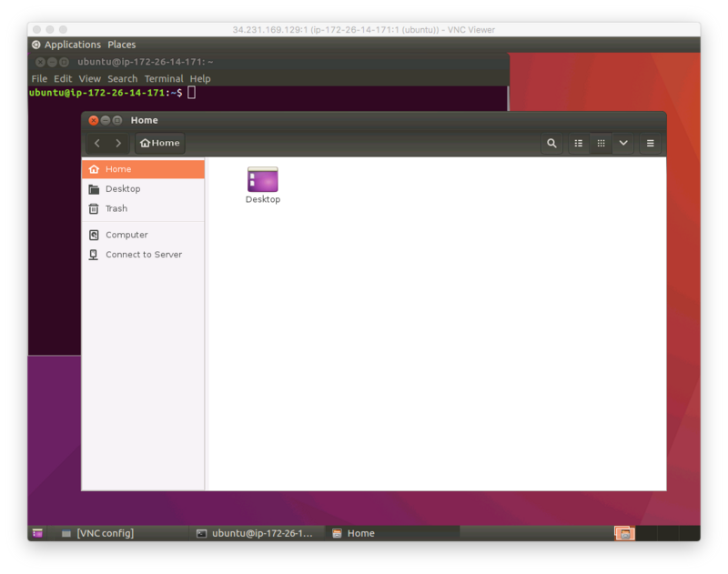Viewport: 728px width, 574px height.
Task: Open the terminal's Search menu
Action: 123,79
